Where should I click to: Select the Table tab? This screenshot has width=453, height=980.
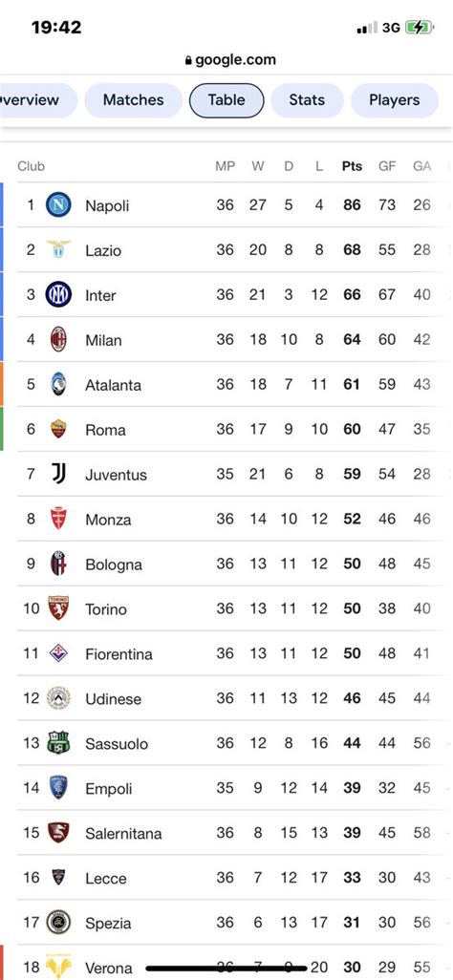[226, 100]
